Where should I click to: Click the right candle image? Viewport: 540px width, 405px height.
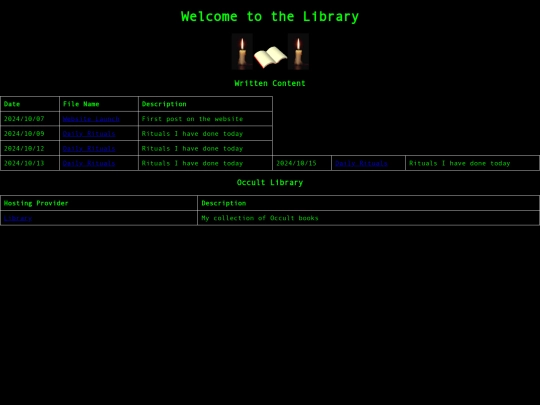coord(298,52)
